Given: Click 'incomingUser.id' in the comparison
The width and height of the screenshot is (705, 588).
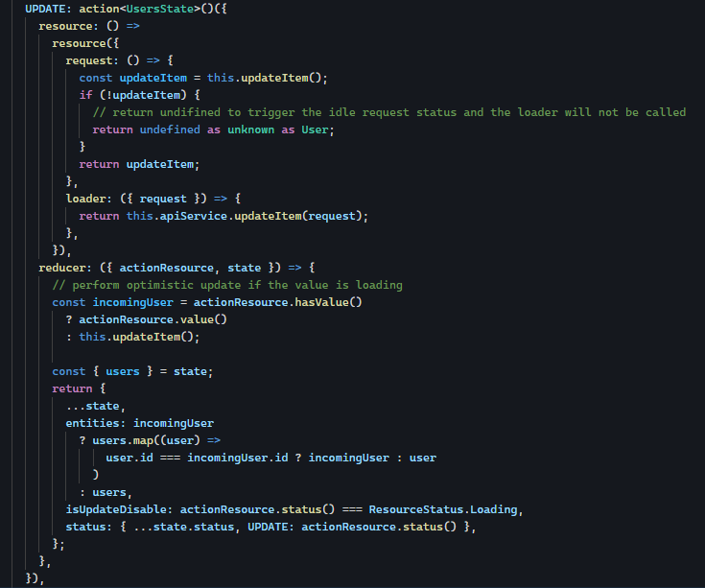Looking at the screenshot, I should [238, 458].
